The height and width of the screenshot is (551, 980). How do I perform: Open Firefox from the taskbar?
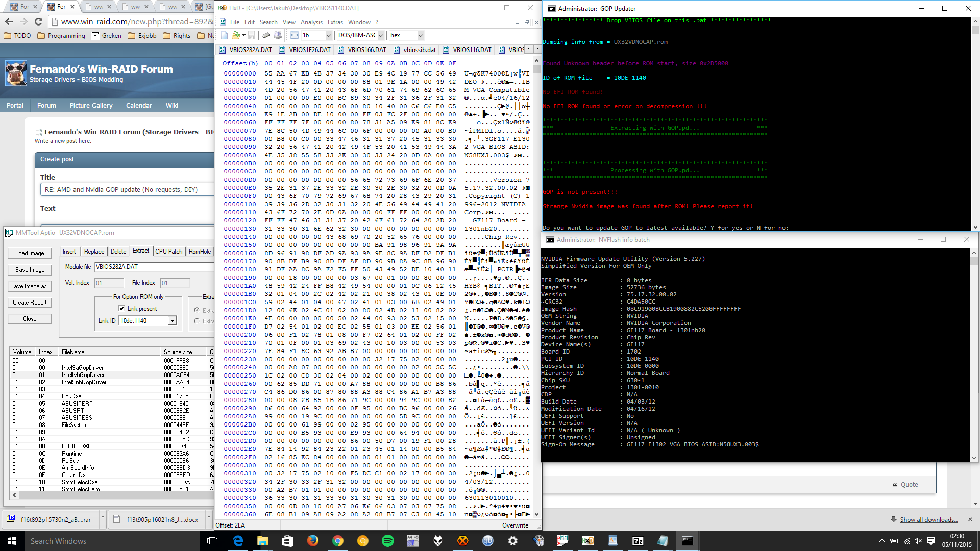click(313, 541)
